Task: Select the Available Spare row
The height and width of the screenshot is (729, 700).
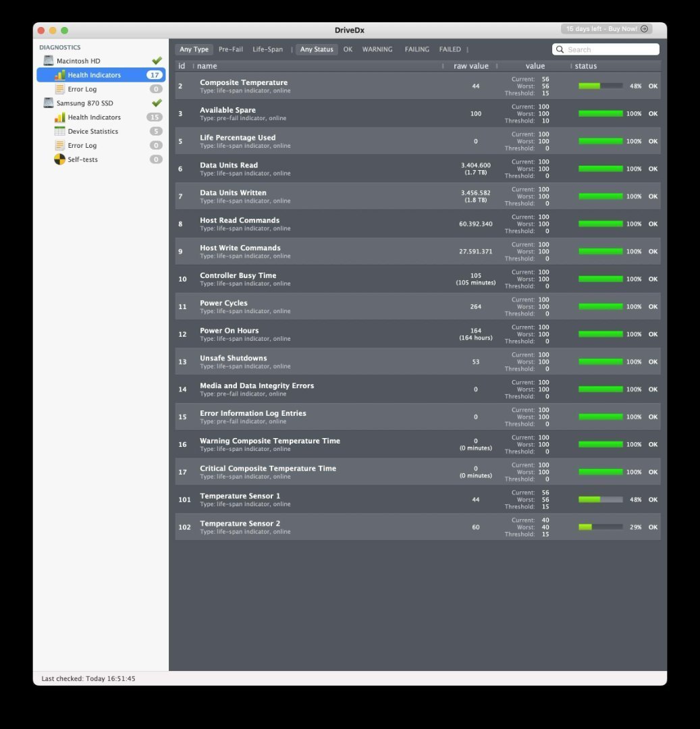Action: [418, 113]
